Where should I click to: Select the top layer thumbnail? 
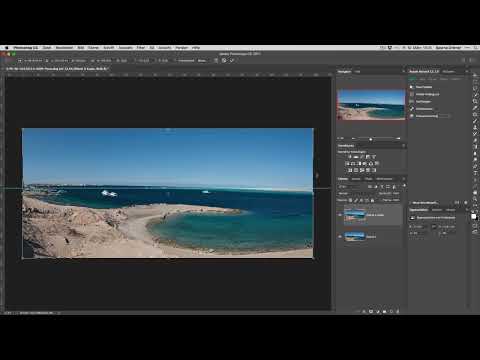pos(355,215)
